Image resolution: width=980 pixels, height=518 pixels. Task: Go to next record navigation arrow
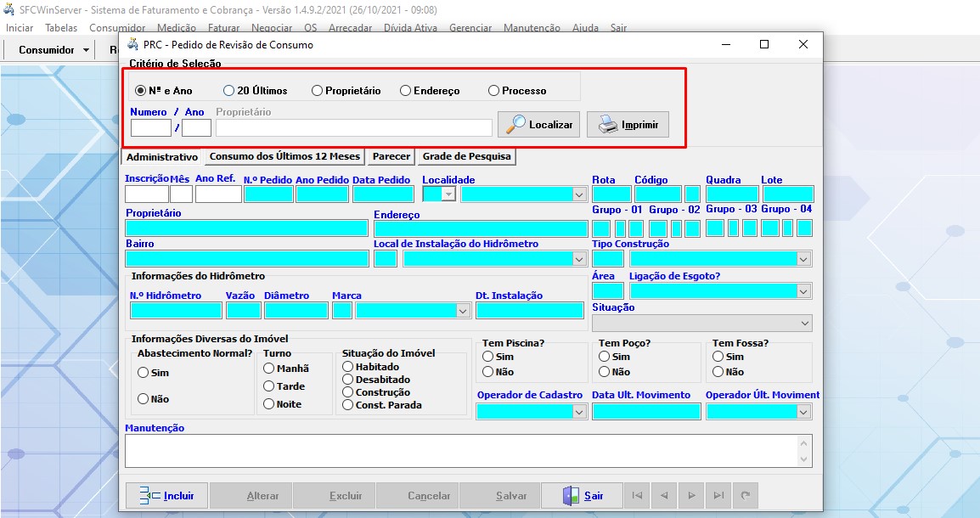coord(691,496)
